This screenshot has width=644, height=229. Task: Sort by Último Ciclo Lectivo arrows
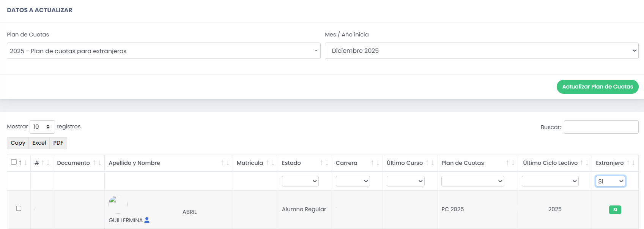(584, 163)
